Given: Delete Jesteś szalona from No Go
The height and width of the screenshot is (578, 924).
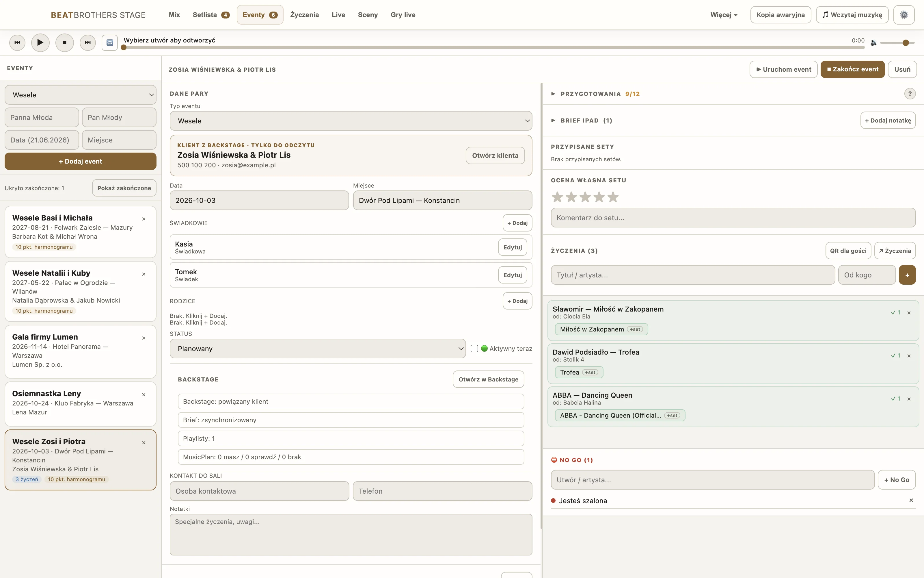Looking at the screenshot, I should coord(911,500).
